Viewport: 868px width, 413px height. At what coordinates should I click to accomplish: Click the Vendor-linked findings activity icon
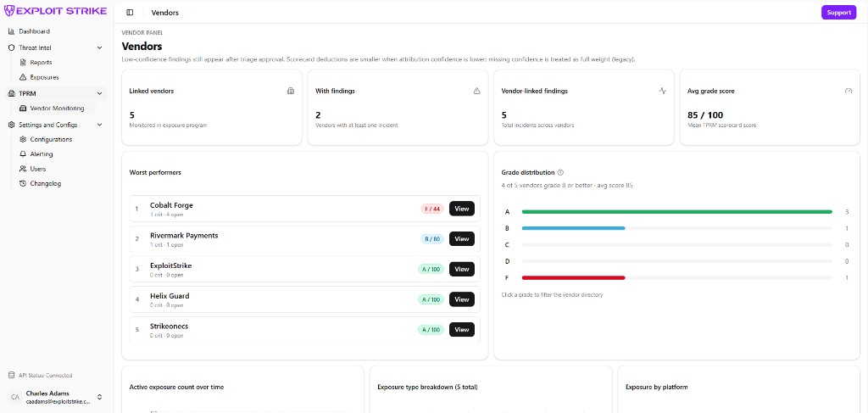(x=663, y=91)
